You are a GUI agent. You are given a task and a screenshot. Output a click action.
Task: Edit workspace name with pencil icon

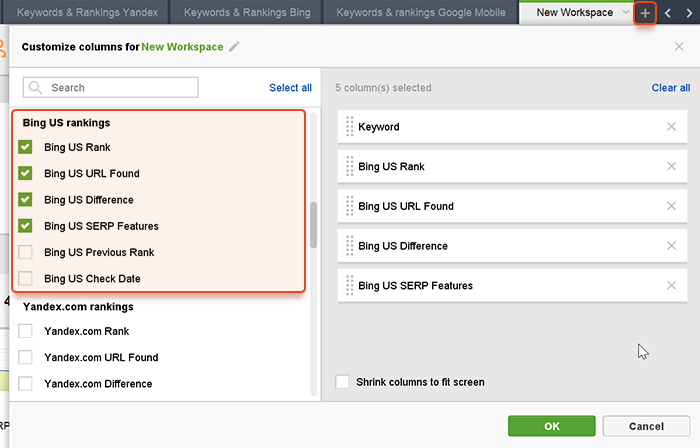click(x=234, y=46)
